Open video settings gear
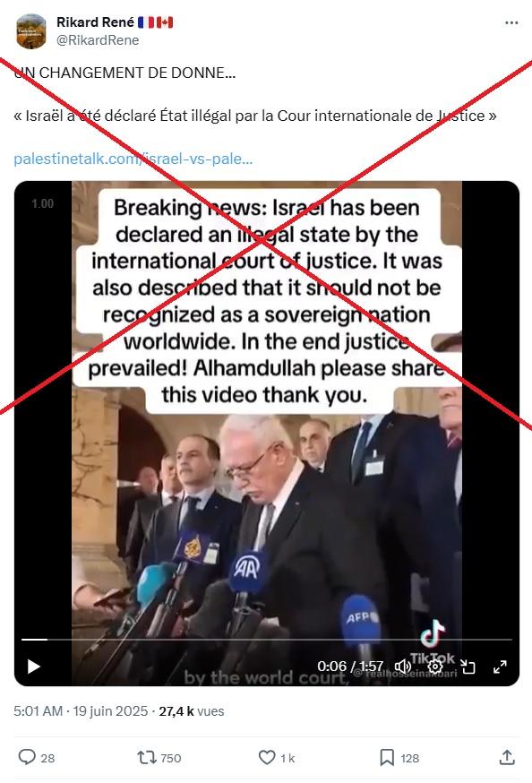This screenshot has height=783, width=532. [435, 667]
